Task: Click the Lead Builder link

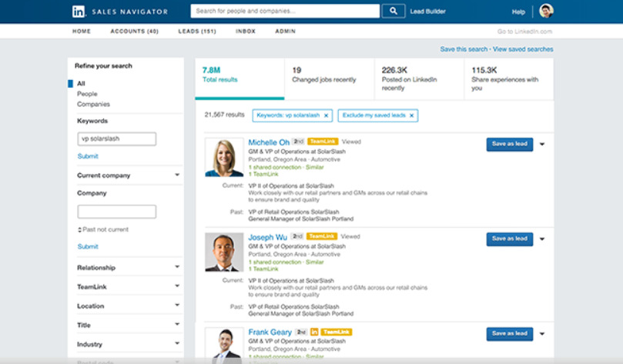Action: click(427, 12)
